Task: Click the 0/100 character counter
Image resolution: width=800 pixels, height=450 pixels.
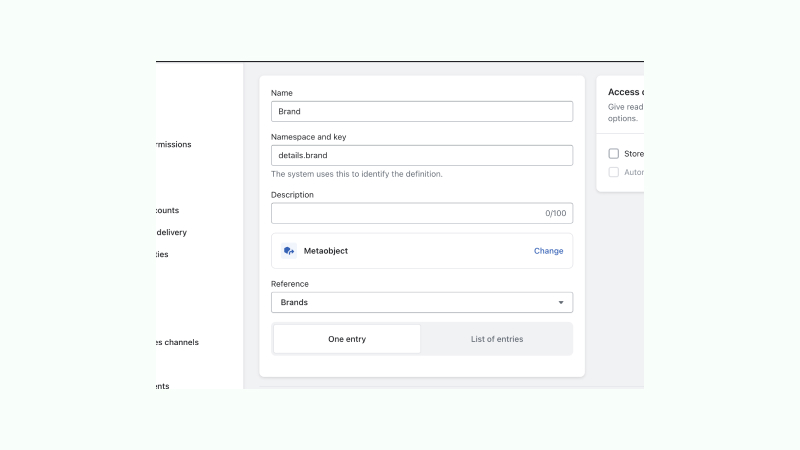Action: tap(556, 213)
